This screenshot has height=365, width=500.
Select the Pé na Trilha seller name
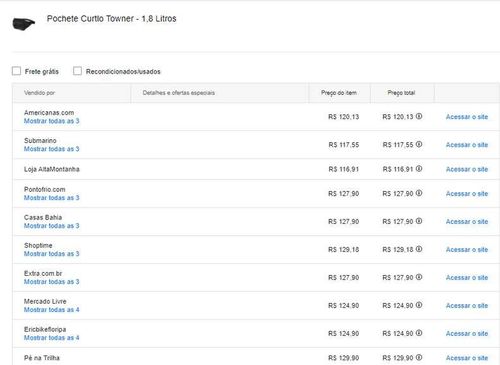click(42, 358)
